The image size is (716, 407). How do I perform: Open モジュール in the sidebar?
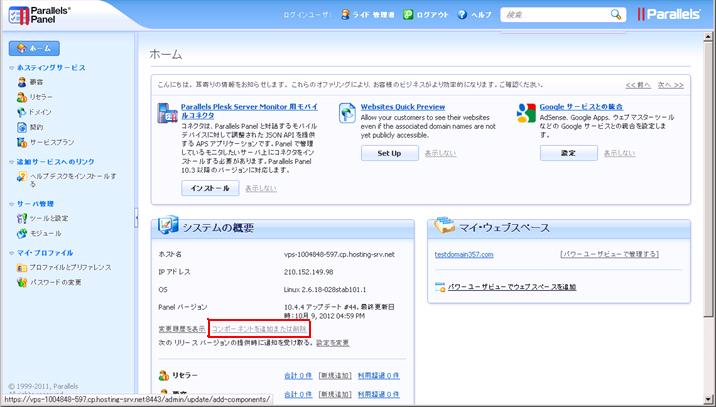[x=46, y=233]
